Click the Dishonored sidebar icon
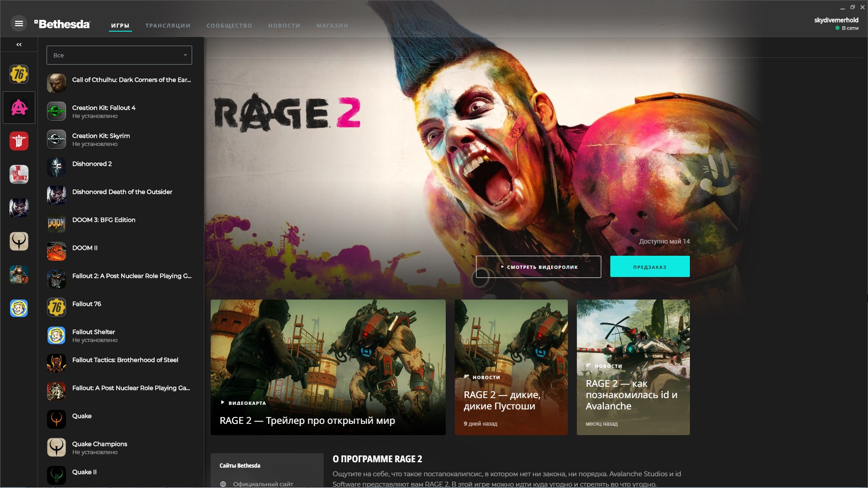Screen dimensions: 868x488 (x=19, y=208)
